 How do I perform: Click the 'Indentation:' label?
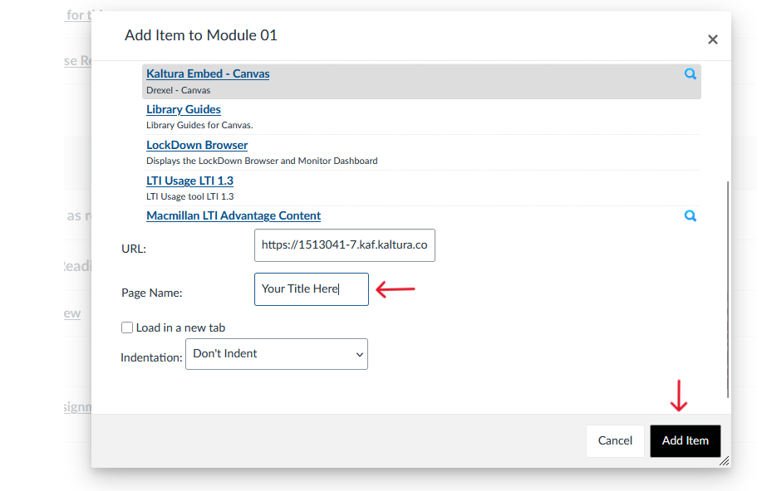(x=151, y=358)
